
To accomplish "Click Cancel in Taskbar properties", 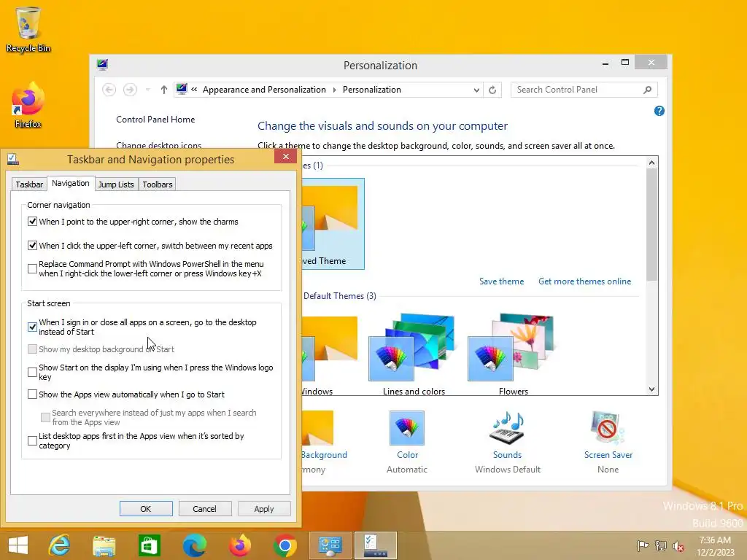I will point(205,508).
